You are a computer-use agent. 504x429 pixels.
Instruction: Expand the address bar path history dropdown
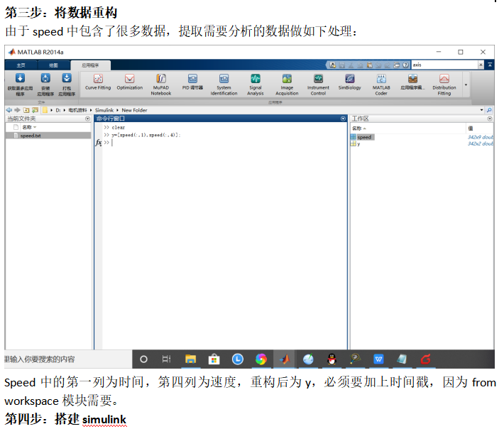(481, 110)
